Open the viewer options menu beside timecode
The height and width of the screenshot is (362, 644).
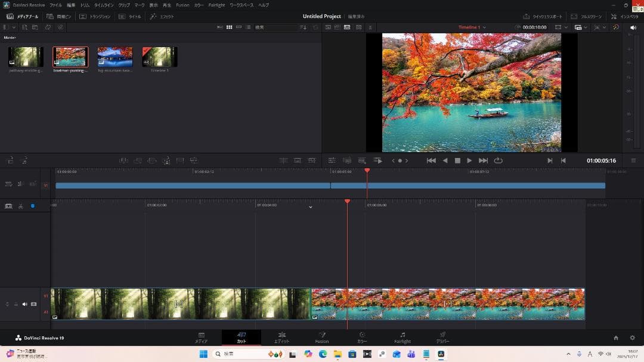click(633, 160)
